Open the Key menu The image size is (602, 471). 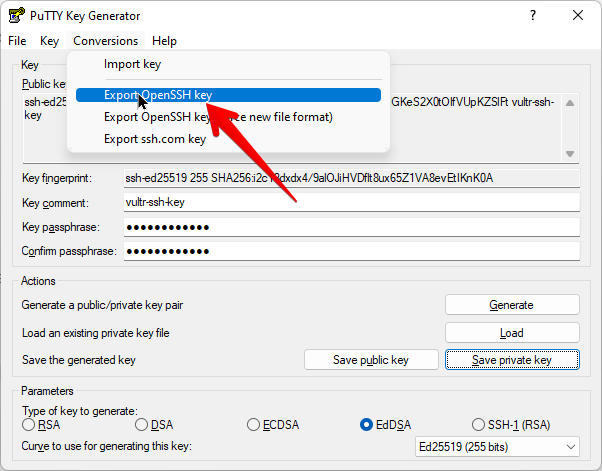[50, 41]
